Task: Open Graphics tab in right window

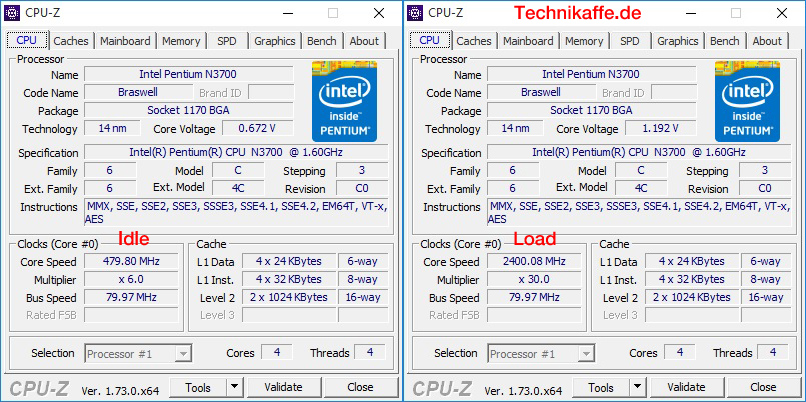Action: click(x=678, y=41)
